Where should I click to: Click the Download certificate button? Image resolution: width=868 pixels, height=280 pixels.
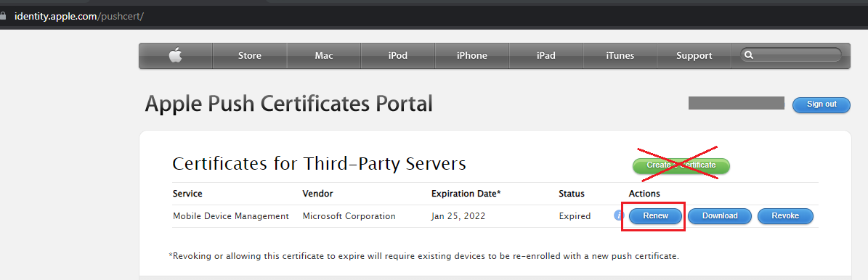[720, 216]
